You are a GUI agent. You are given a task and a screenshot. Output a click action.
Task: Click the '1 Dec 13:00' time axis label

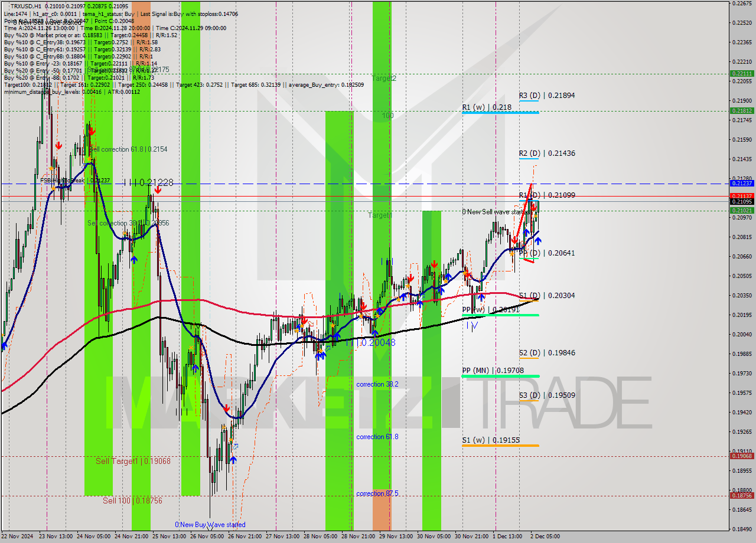(508, 537)
